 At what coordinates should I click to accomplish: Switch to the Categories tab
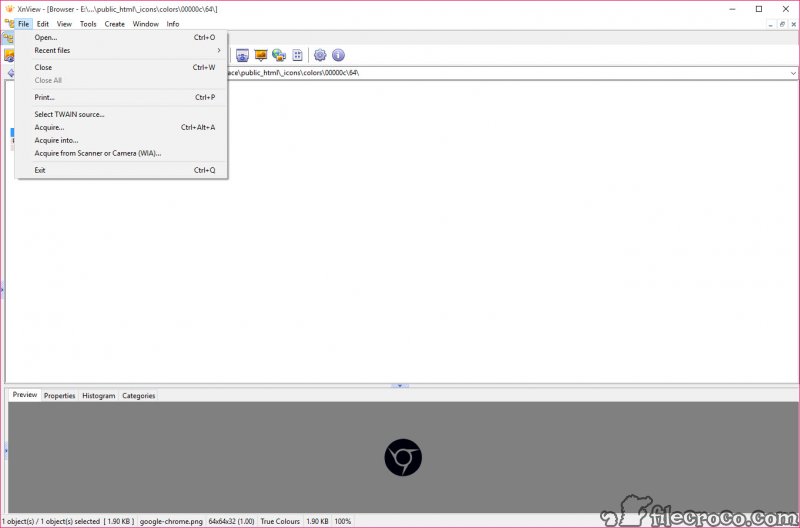pos(138,396)
